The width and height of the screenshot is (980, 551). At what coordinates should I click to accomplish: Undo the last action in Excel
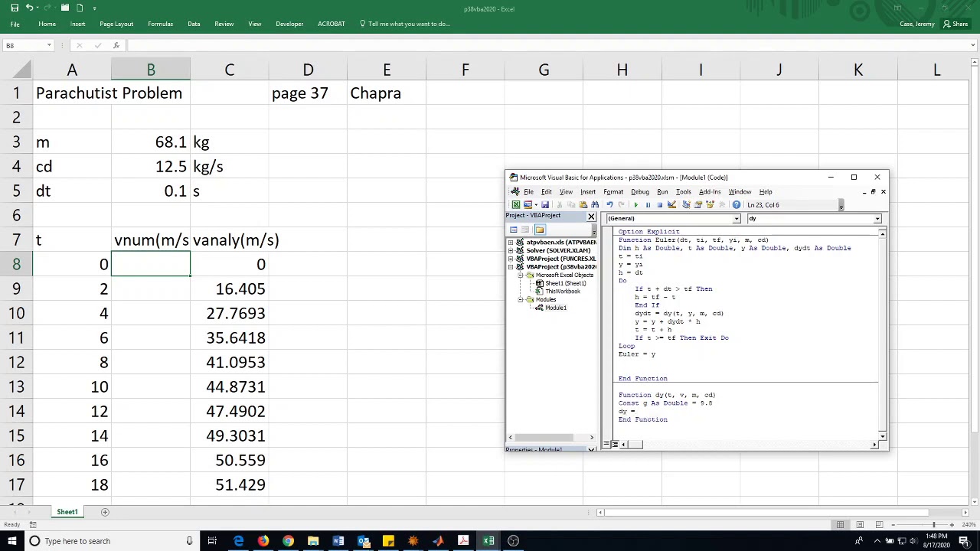29,8
